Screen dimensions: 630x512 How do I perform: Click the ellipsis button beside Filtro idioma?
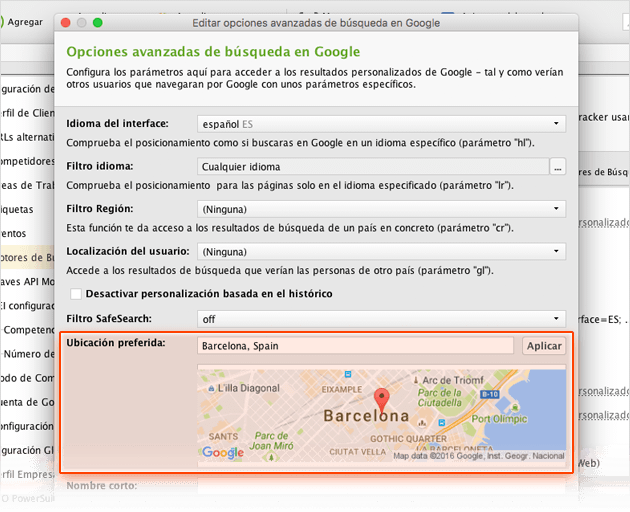point(558,166)
